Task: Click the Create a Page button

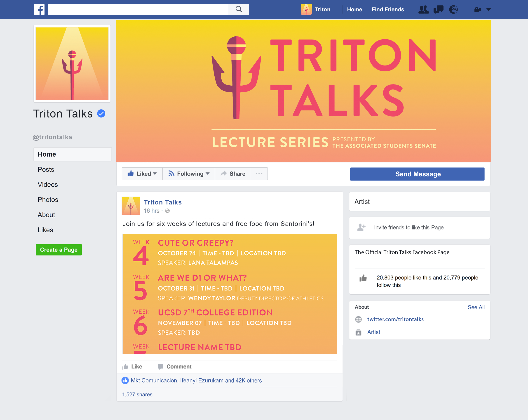Action: point(59,250)
